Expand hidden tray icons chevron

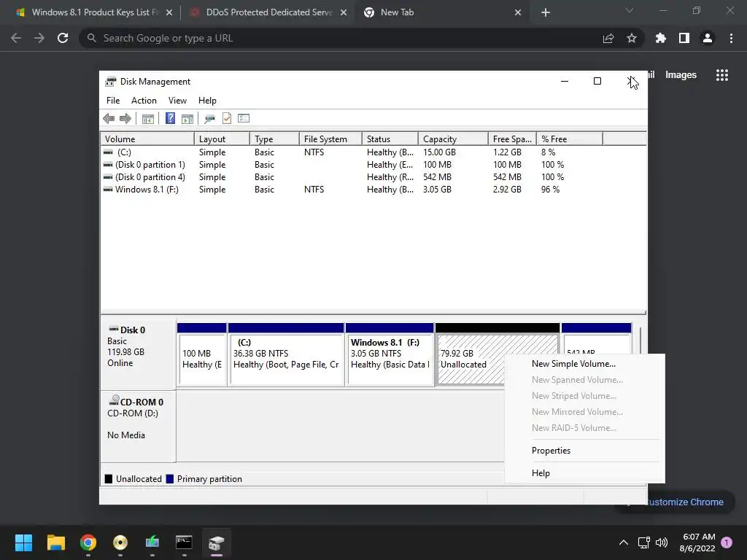pyautogui.click(x=624, y=542)
